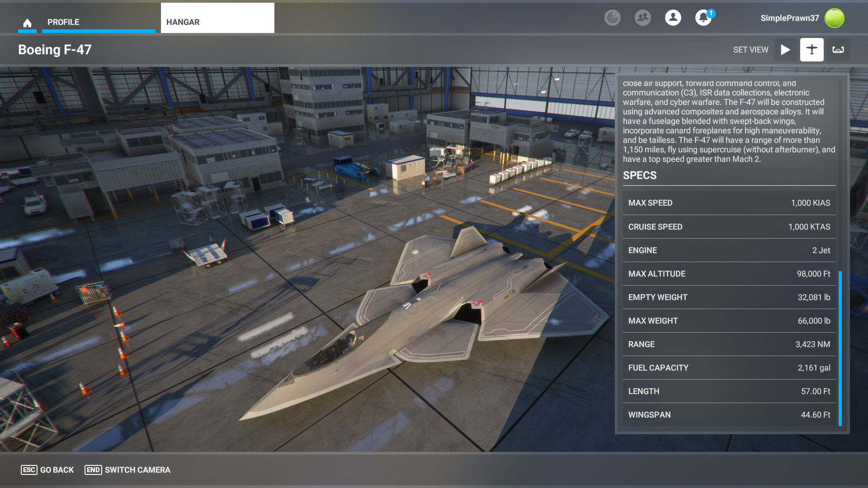Click the home icon in top bar
This screenshot has height=488, width=868.
tap(27, 23)
